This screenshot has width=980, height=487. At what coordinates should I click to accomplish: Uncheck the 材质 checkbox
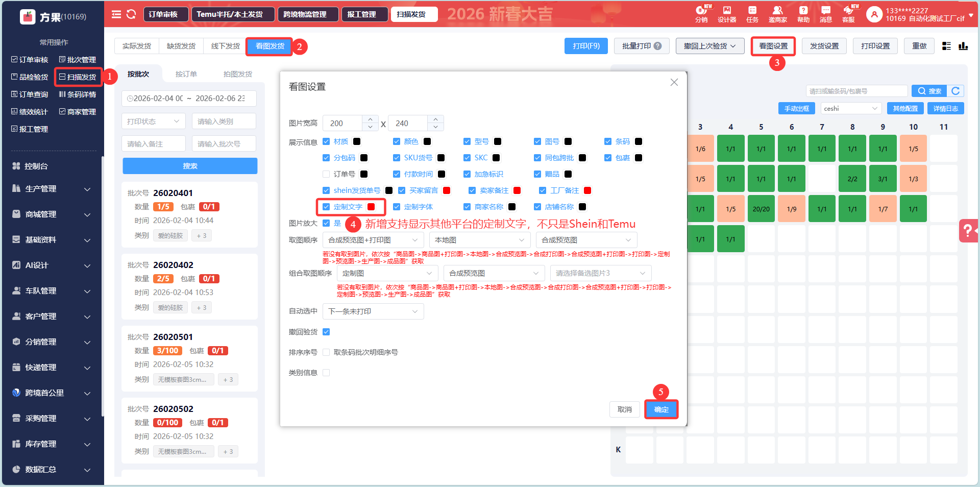coord(326,141)
